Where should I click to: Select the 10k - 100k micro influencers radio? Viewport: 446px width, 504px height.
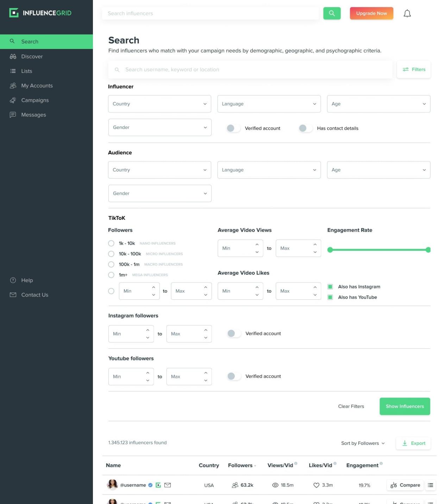click(x=111, y=254)
